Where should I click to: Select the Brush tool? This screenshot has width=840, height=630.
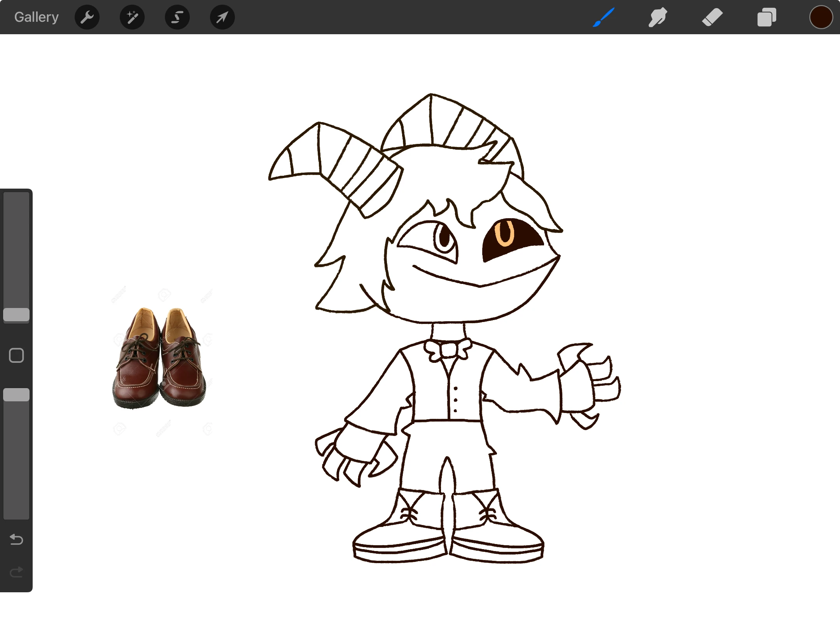click(604, 17)
